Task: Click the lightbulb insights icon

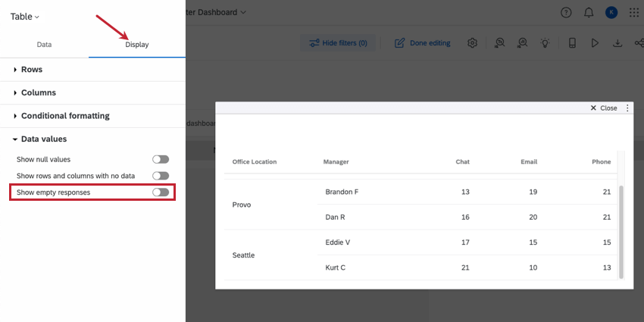Action: coord(545,42)
